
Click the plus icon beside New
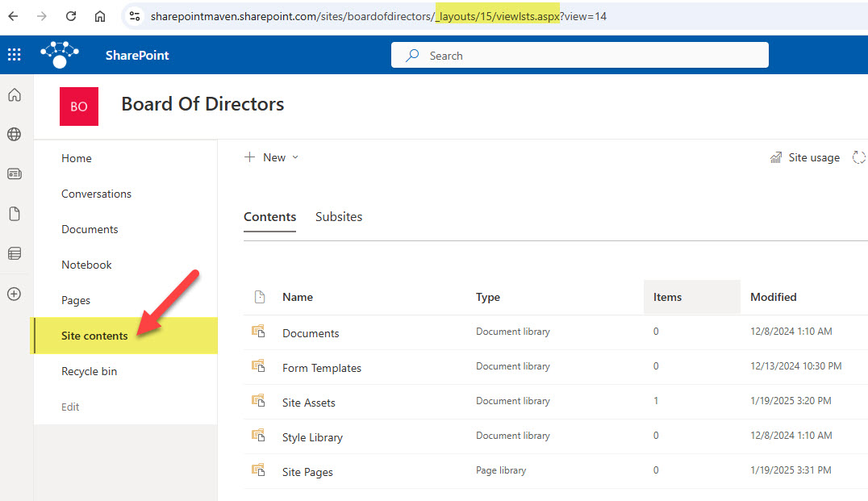[249, 157]
